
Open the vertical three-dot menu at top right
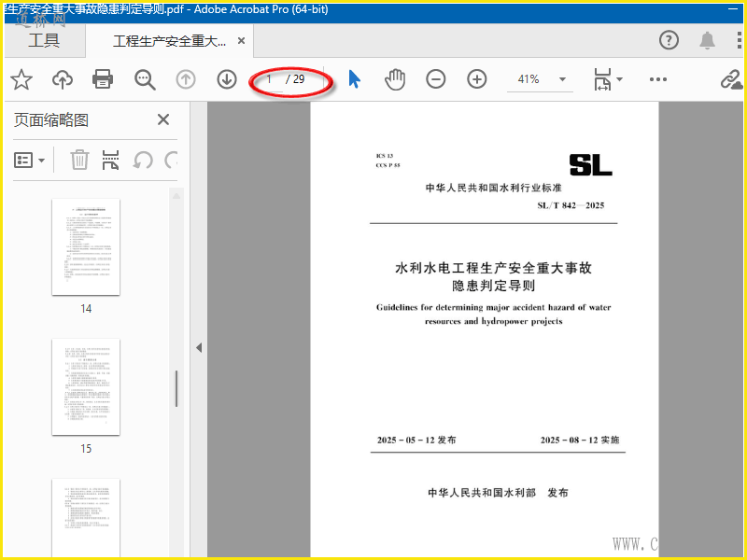click(x=739, y=40)
